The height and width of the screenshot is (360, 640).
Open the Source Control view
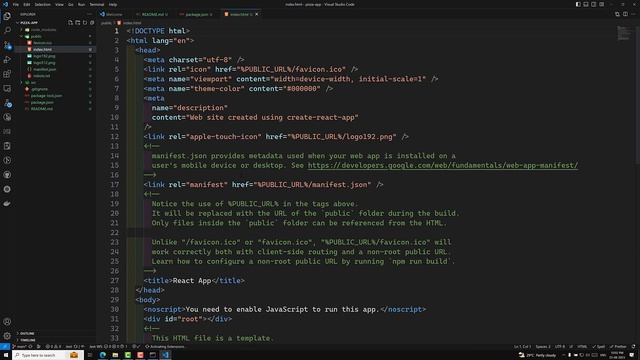pyautogui.click(x=7, y=45)
